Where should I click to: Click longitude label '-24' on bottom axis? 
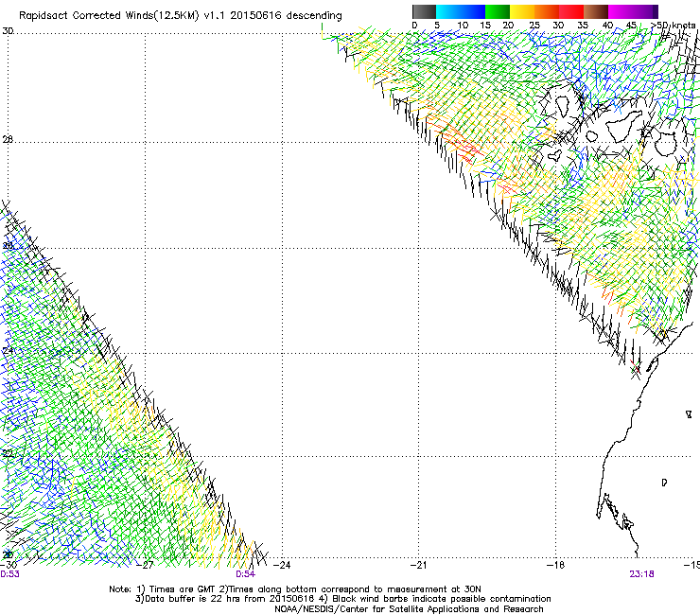282,565
